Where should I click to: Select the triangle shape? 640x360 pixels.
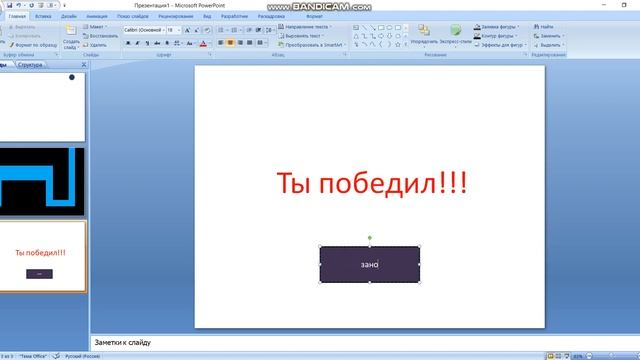coord(356,36)
